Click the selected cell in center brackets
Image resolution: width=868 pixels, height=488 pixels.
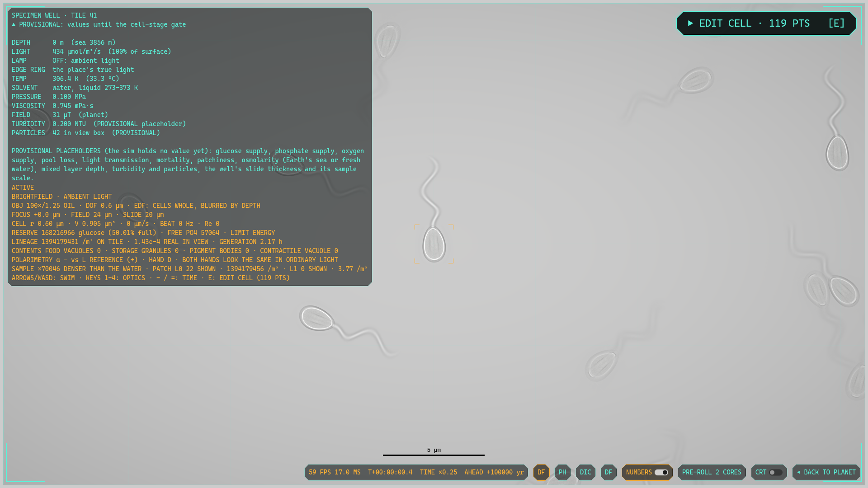click(x=434, y=244)
